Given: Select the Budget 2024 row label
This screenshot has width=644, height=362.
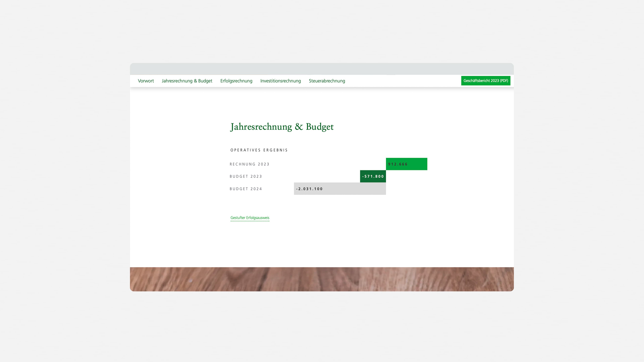Looking at the screenshot, I should (246, 189).
